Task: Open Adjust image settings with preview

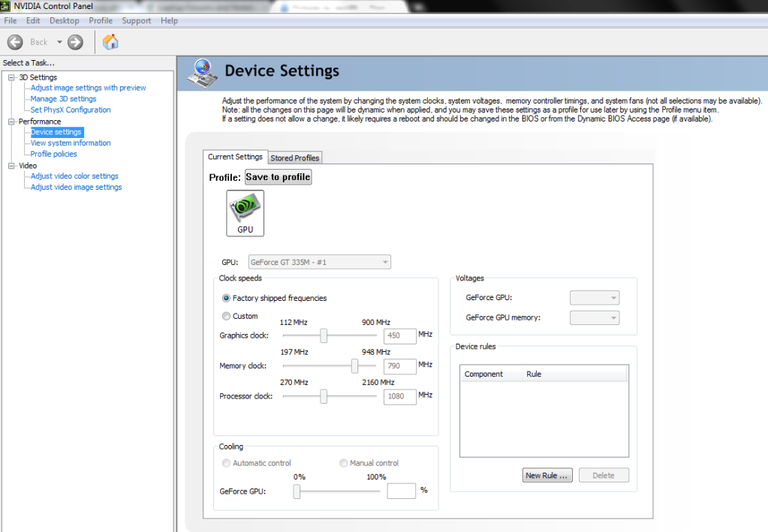Action: [88, 88]
